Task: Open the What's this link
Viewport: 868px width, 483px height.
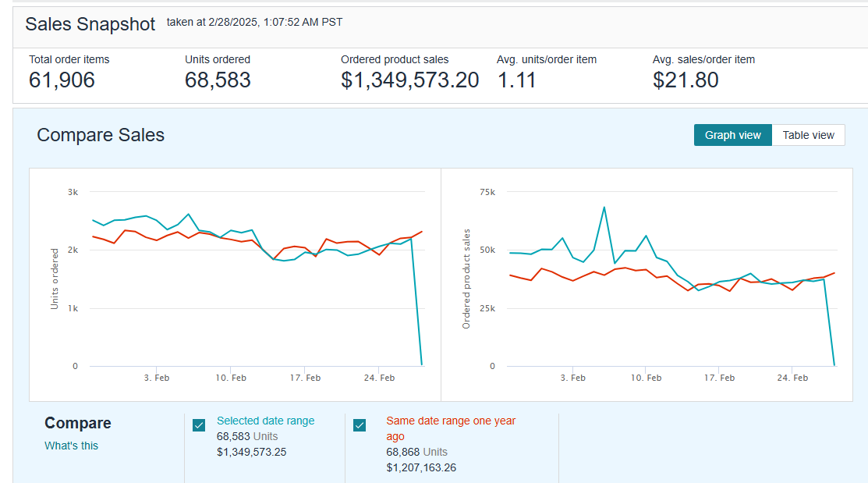Action: pos(72,446)
